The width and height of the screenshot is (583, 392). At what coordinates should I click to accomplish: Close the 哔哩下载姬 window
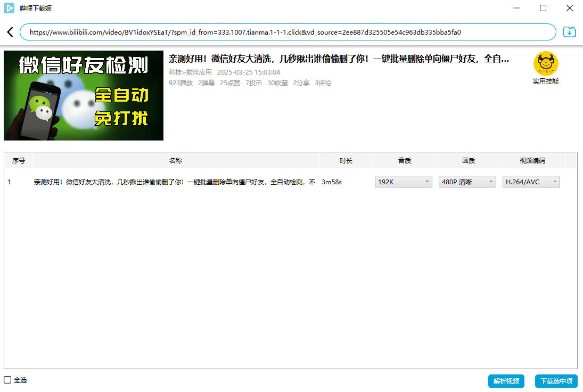coord(569,8)
